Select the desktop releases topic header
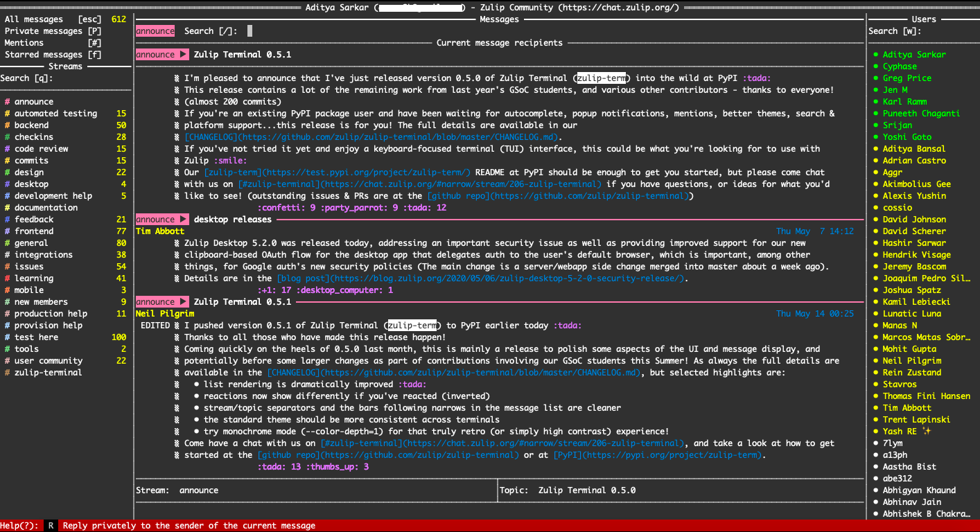This screenshot has width=980, height=532. (x=233, y=220)
